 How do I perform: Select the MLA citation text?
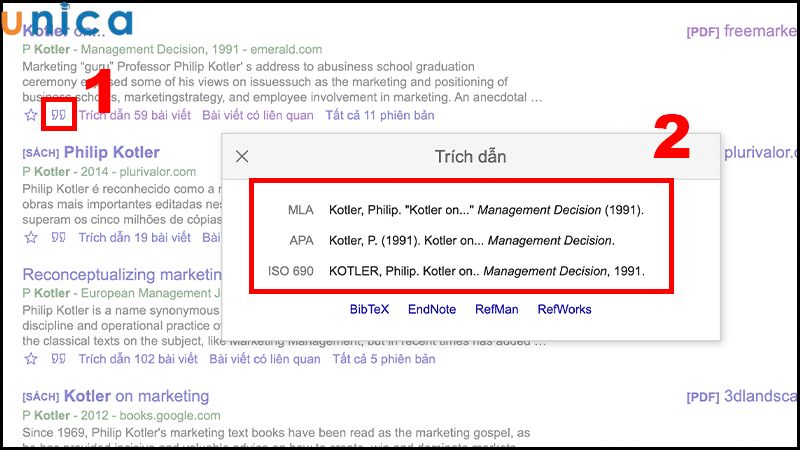coord(486,210)
